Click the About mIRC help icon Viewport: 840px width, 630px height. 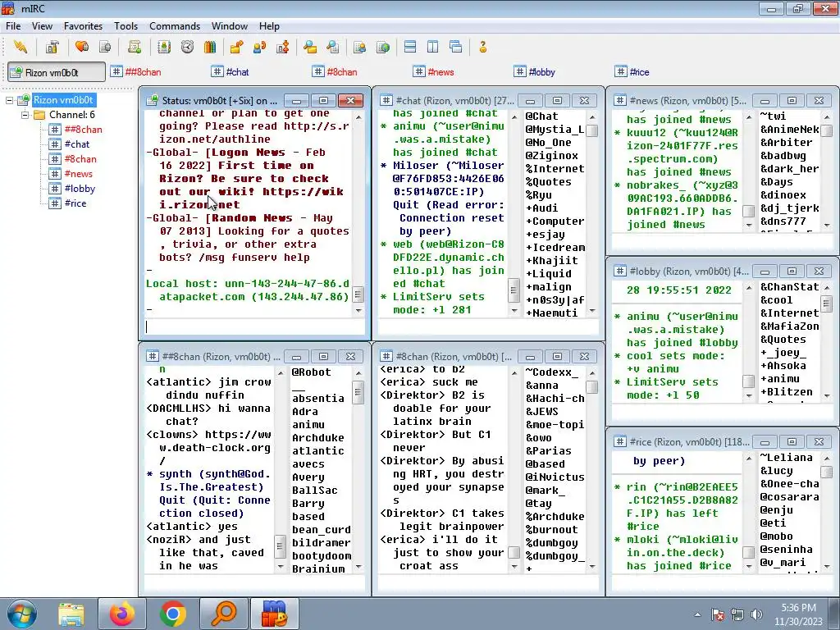pyautogui.click(x=482, y=47)
